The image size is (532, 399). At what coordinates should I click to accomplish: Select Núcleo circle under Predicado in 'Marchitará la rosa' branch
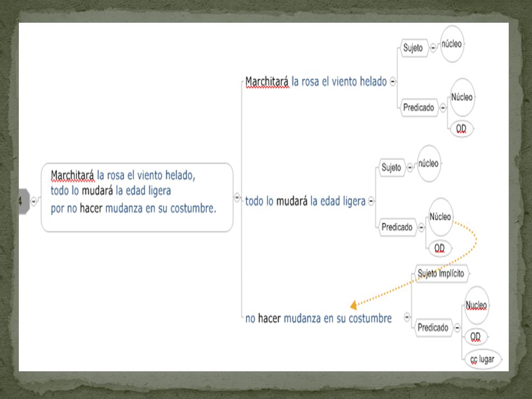[x=462, y=97]
